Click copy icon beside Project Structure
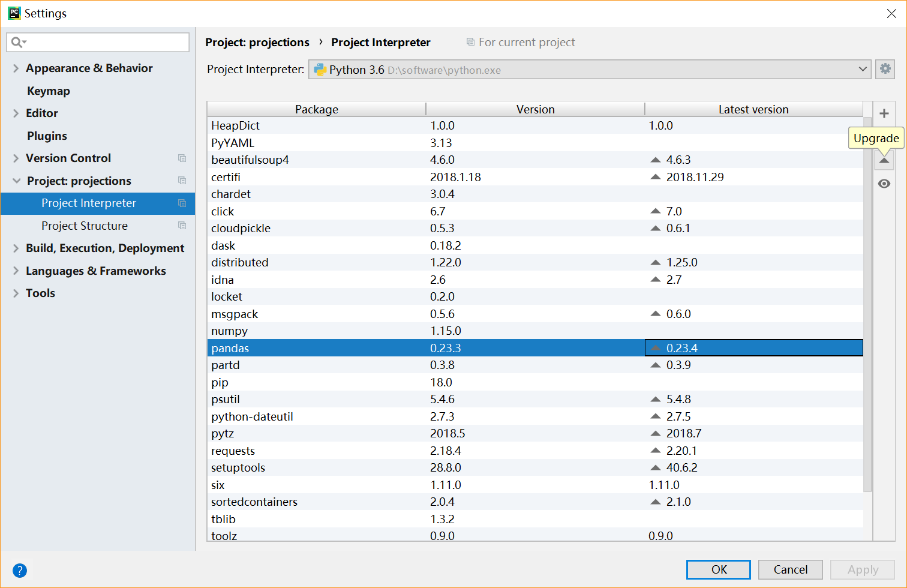This screenshot has height=588, width=907. click(x=182, y=226)
